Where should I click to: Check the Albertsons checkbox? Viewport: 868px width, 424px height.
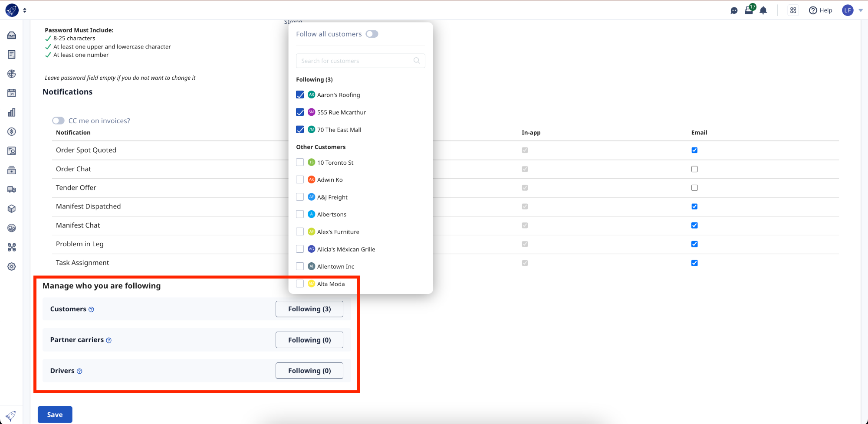(x=300, y=214)
